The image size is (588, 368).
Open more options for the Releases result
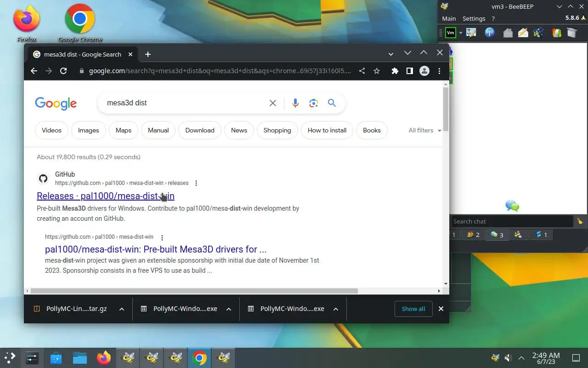click(x=196, y=183)
